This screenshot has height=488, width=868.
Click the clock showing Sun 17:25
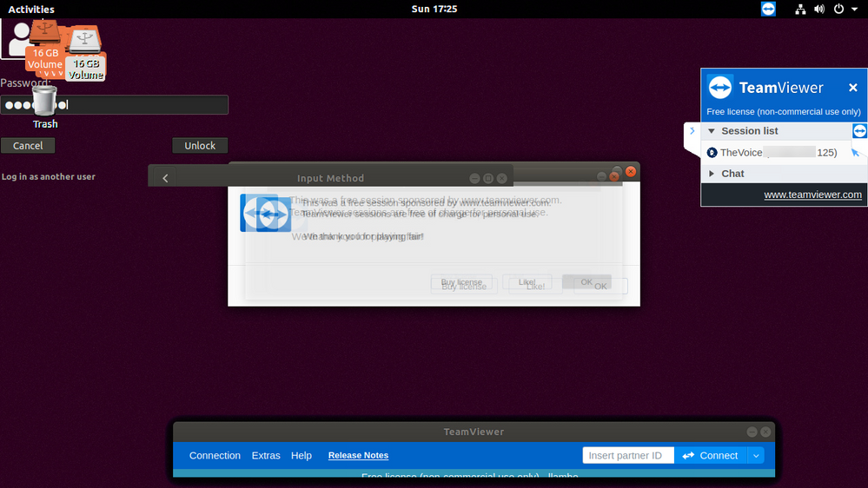click(x=434, y=9)
